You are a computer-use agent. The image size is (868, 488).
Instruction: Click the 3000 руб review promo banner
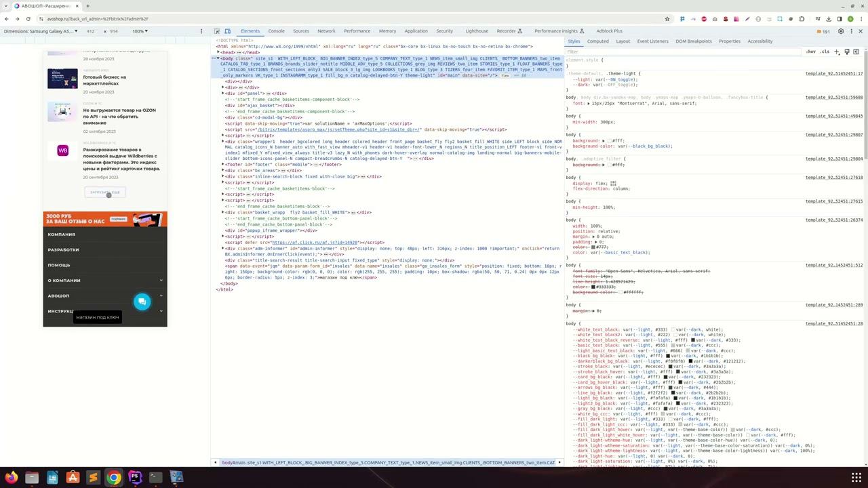[105, 220]
